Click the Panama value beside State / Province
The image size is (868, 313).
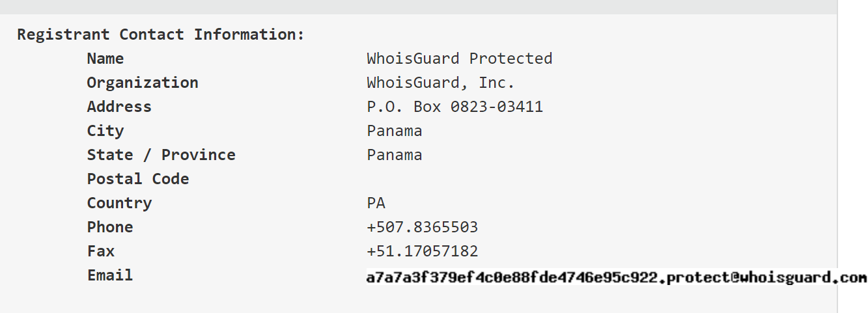pos(394,155)
